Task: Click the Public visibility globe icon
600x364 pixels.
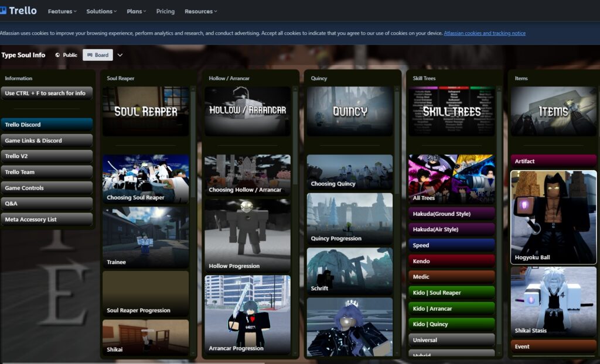Action: click(x=57, y=55)
